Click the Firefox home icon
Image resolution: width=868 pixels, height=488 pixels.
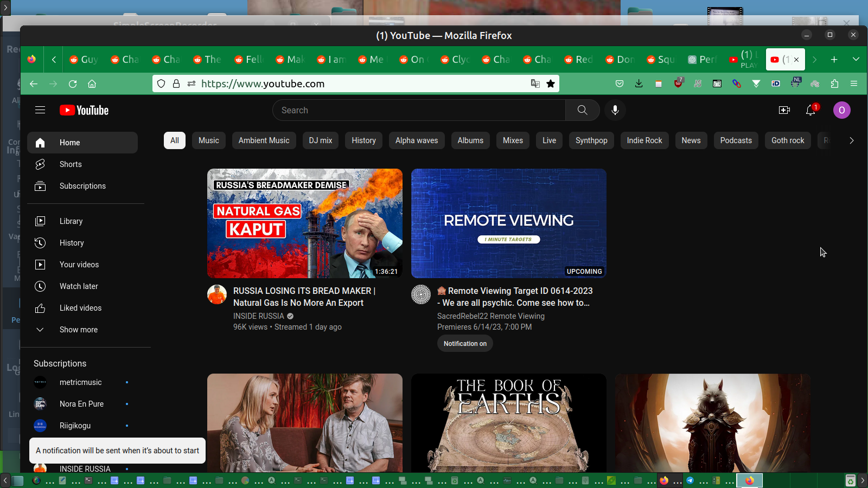click(92, 84)
